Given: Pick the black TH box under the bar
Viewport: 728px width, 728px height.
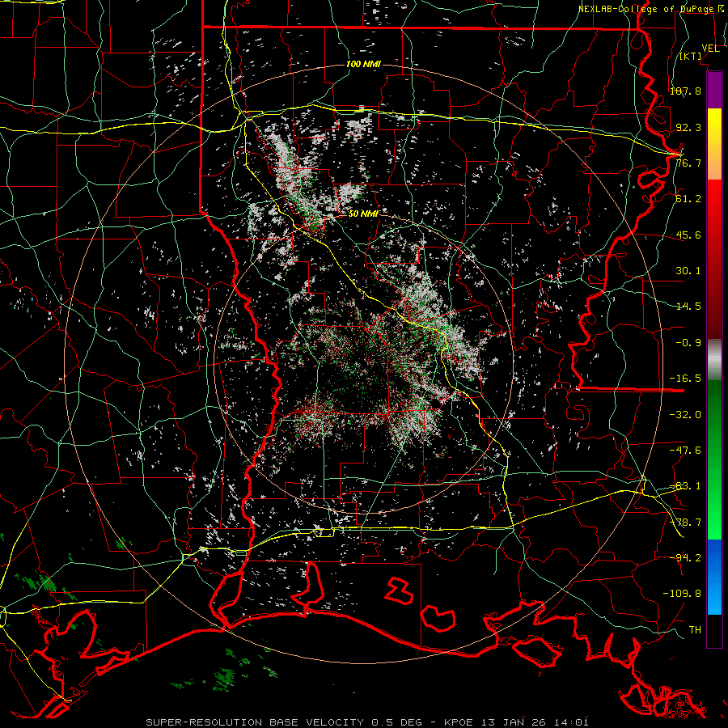Looking at the screenshot, I should pos(714,631).
